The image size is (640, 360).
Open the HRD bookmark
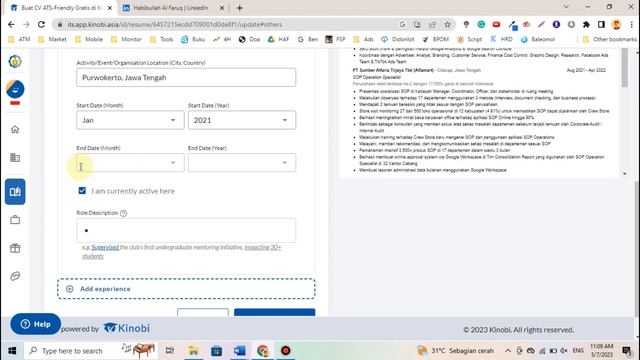[x=502, y=39]
